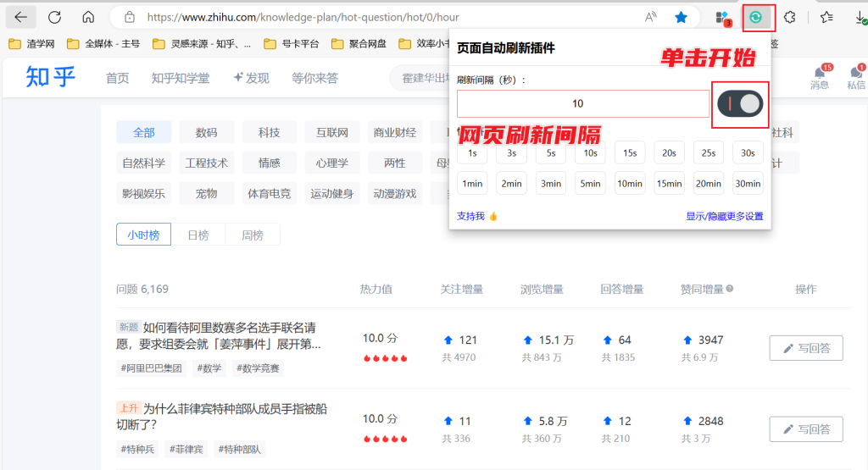
Task: Open the 渣学网 bookmark folder
Action: point(32,44)
